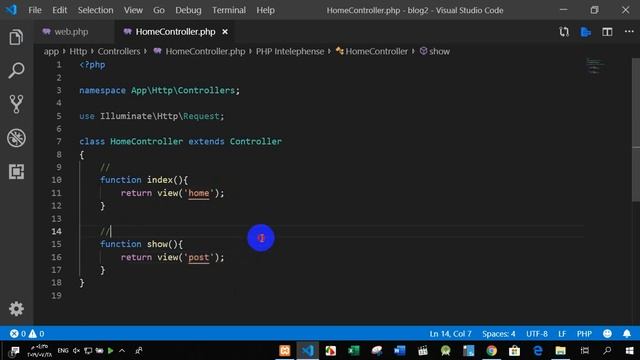The width and height of the screenshot is (640, 360).
Task: Click the taskbar search magnifier
Action: coord(607,351)
